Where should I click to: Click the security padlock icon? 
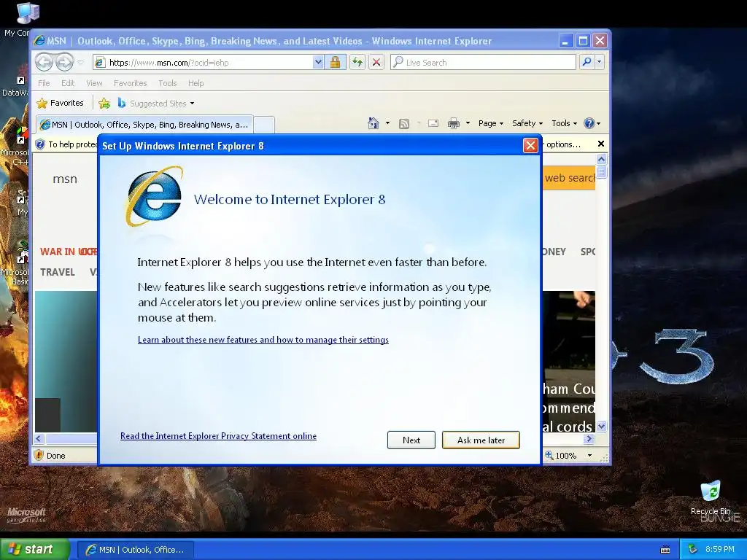pyautogui.click(x=335, y=63)
